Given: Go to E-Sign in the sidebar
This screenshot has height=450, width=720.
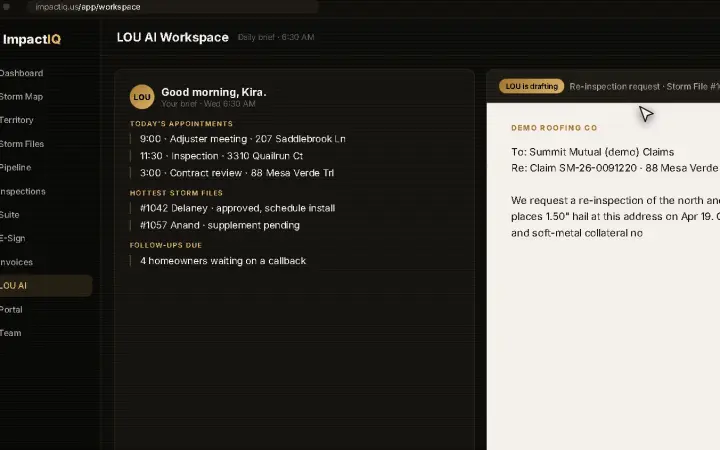Looking at the screenshot, I should (x=12, y=238).
